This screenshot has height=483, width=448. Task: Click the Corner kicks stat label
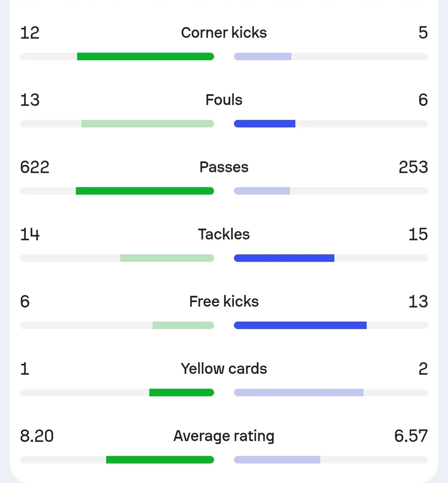click(224, 33)
